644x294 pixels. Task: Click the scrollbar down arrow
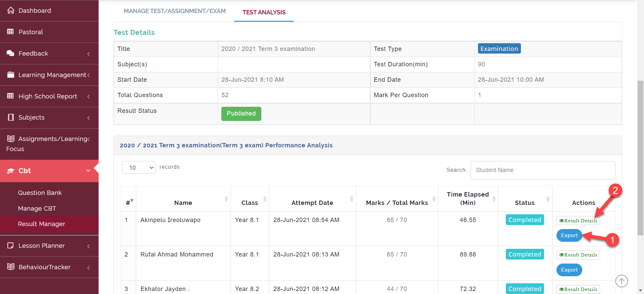(x=640, y=291)
